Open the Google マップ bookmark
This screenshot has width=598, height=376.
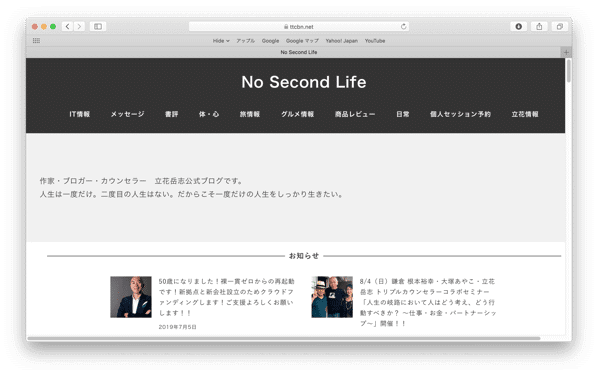302,41
